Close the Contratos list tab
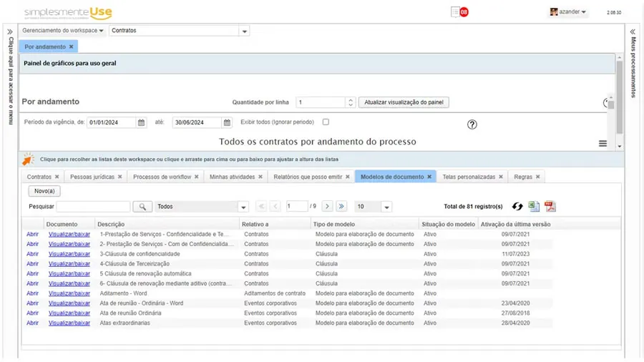Viewport: 644px width, 362px height. coord(57,177)
